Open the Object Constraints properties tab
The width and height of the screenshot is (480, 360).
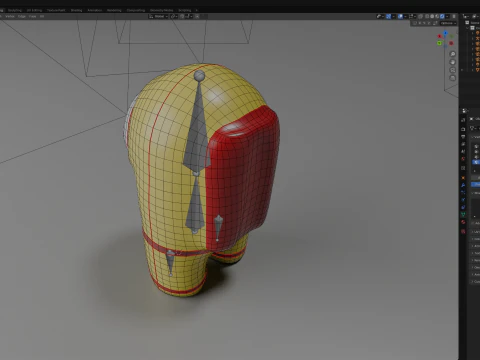pyautogui.click(x=463, y=207)
